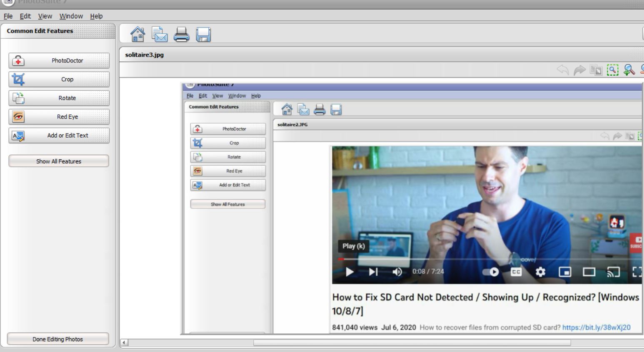Click the cast icon in the embedded video controls
Viewport: 644px width, 352px height.
click(x=614, y=272)
